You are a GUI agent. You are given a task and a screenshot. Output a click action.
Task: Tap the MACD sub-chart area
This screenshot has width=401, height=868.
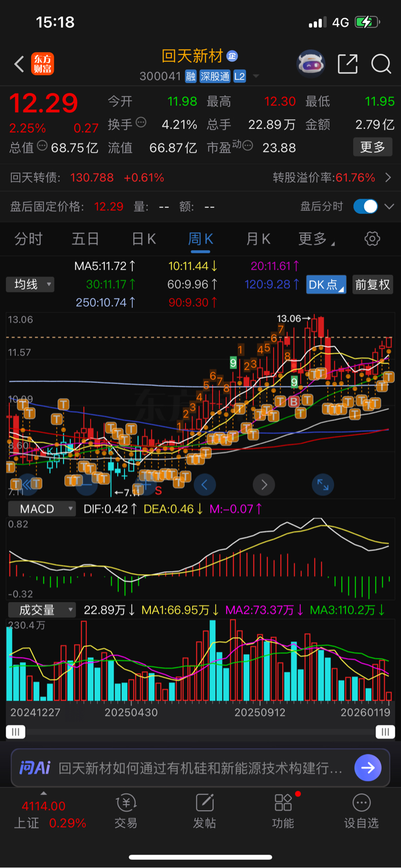(200, 558)
